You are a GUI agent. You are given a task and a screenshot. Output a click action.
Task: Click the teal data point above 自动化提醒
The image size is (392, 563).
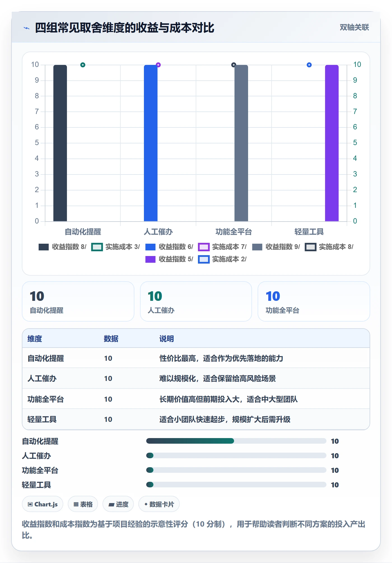pos(83,65)
